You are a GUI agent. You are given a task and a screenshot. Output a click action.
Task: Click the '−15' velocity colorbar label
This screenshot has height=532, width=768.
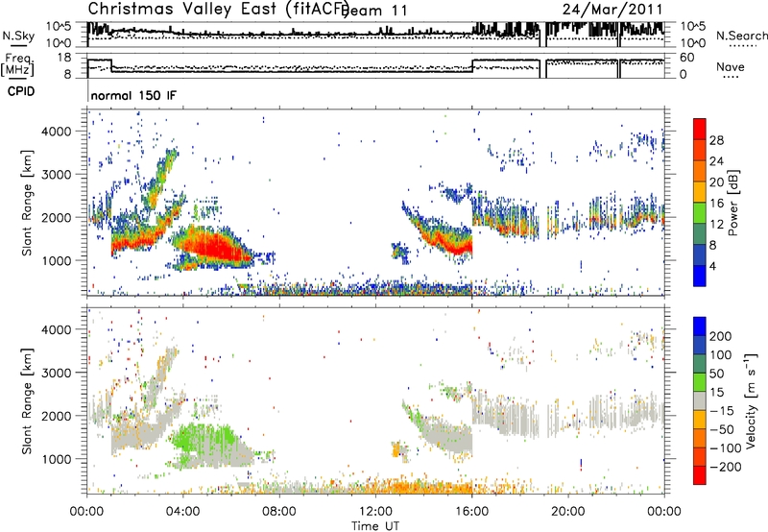[x=722, y=410]
